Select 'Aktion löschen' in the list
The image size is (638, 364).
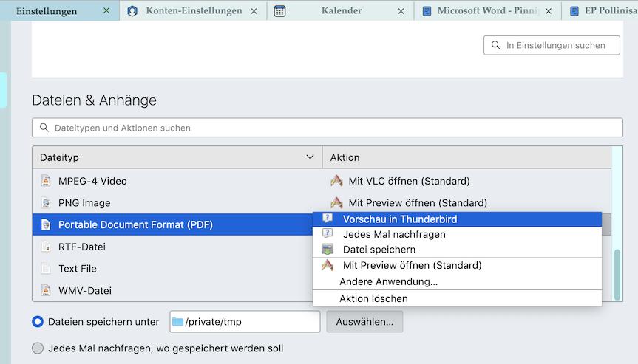[373, 298]
